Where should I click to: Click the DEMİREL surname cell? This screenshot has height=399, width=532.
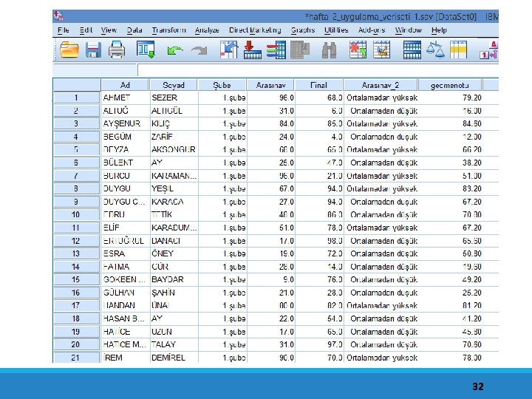(174, 358)
